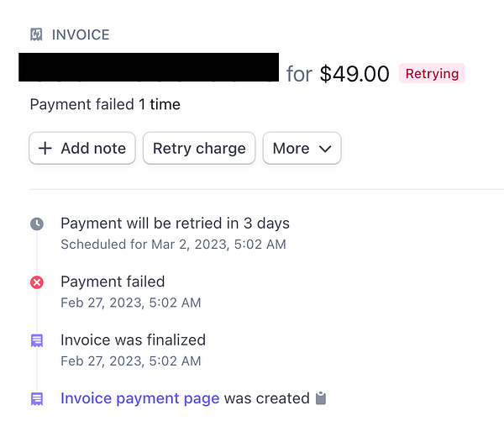Click the 'Scheduled for Mar 2, 2023' timestamp
Screen dimensions: 504x437
click(173, 245)
